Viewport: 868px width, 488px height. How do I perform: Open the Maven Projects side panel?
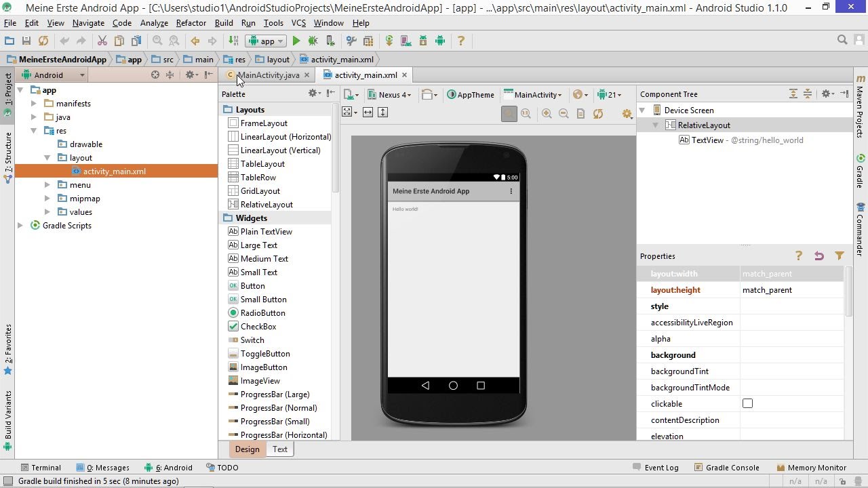[860, 106]
